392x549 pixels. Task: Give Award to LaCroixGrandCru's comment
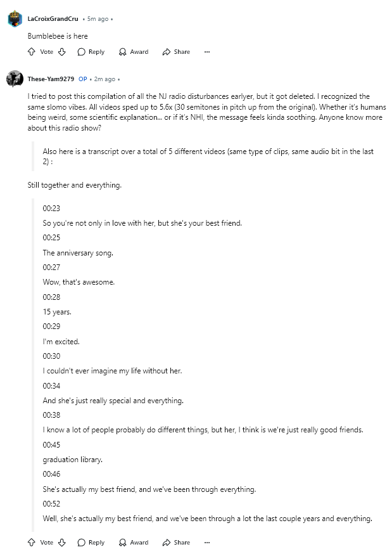(x=134, y=52)
